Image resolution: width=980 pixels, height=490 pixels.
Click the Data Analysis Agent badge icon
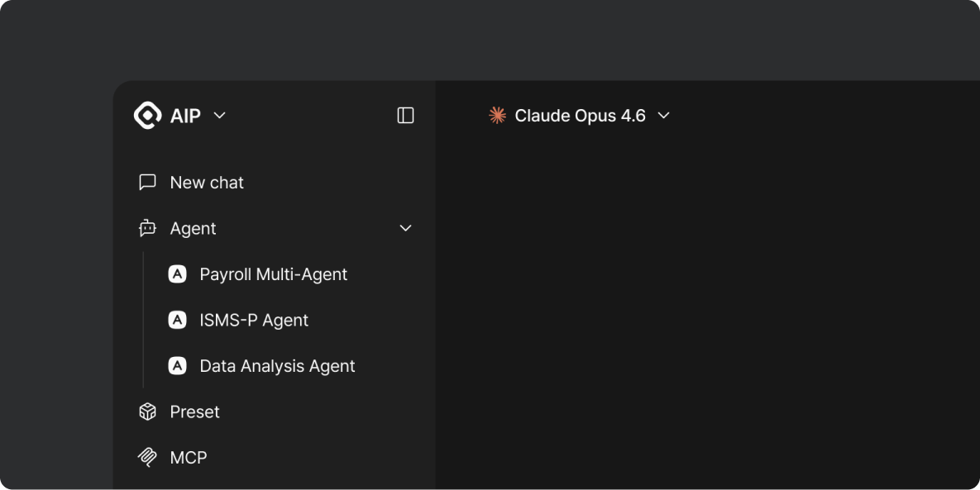click(178, 365)
